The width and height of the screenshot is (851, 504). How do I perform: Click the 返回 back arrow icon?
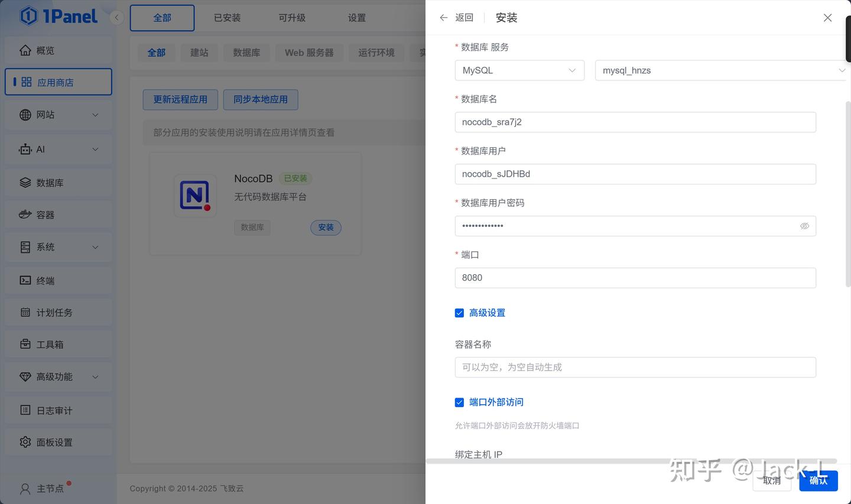click(444, 18)
